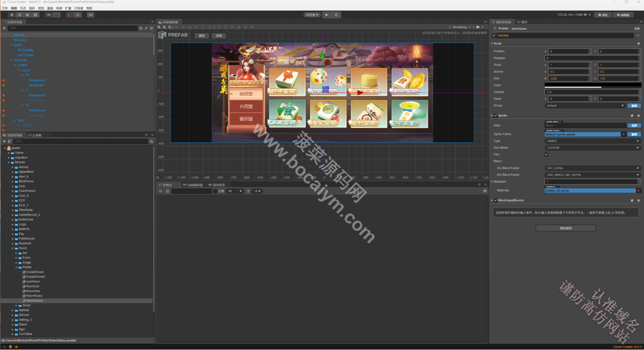The image size is (644, 350).
Task: Open the Group default dropdown
Action: (x=585, y=106)
